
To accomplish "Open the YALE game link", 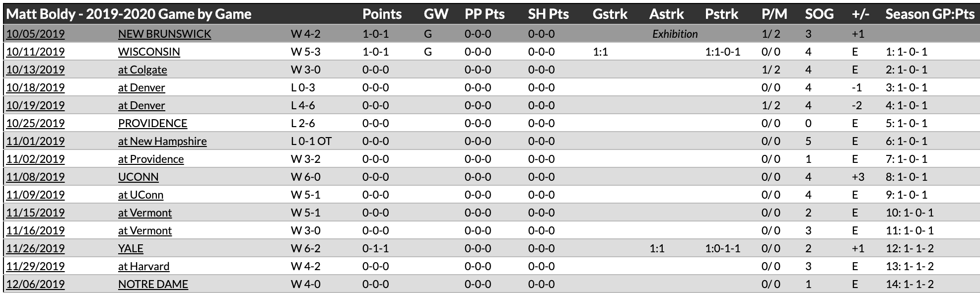I will point(131,249).
